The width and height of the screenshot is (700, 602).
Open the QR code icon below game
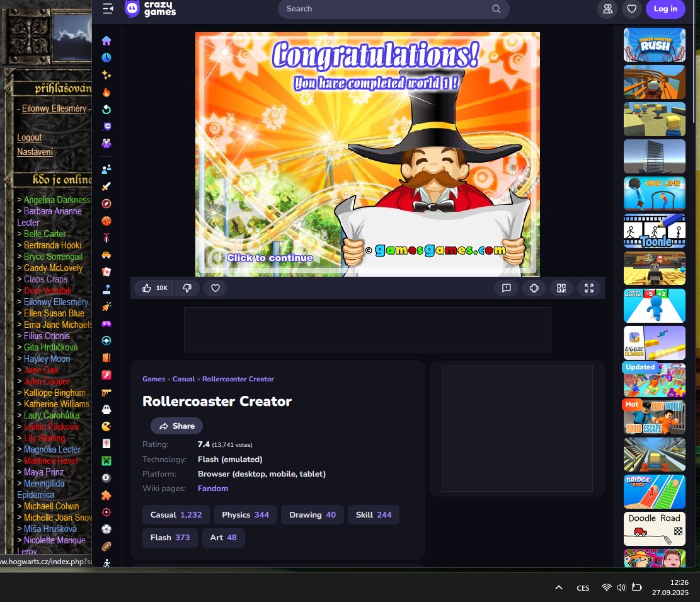(561, 288)
